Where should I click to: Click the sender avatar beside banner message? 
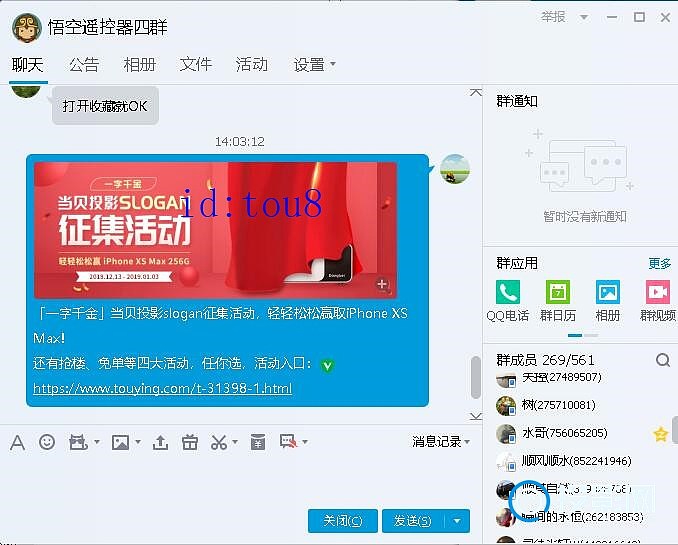pyautogui.click(x=455, y=169)
